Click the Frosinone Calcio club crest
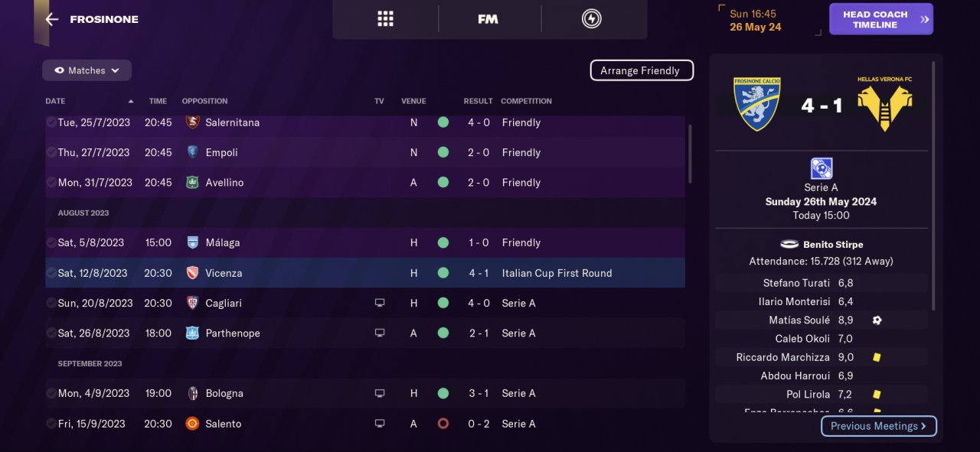Screen dimensions: 980x452 [x=756, y=104]
